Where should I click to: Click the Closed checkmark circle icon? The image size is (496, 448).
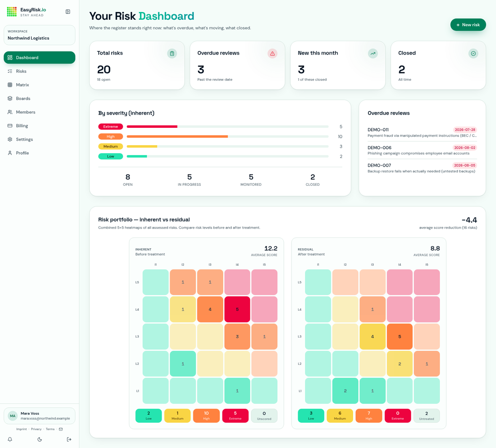point(473,54)
